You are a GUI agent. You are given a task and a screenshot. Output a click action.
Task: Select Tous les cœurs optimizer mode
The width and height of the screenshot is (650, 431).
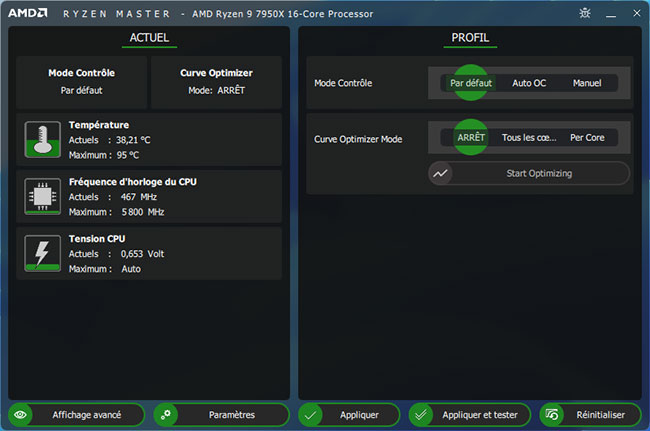point(529,138)
